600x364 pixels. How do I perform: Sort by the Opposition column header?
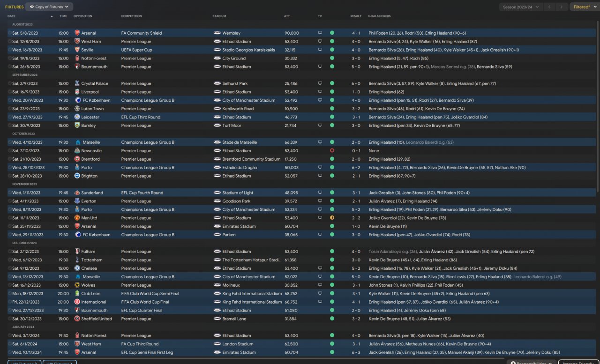82,16
